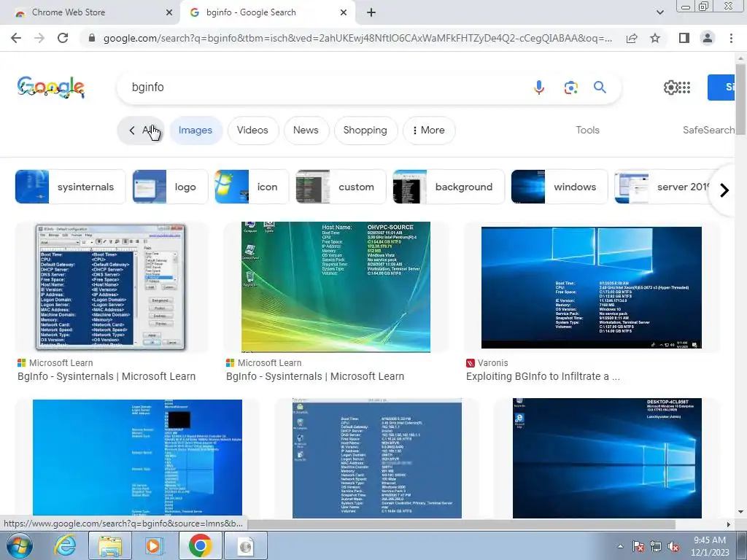
Task: Open Exploiting BGInfo to Infiltrate link
Action: pos(543,376)
